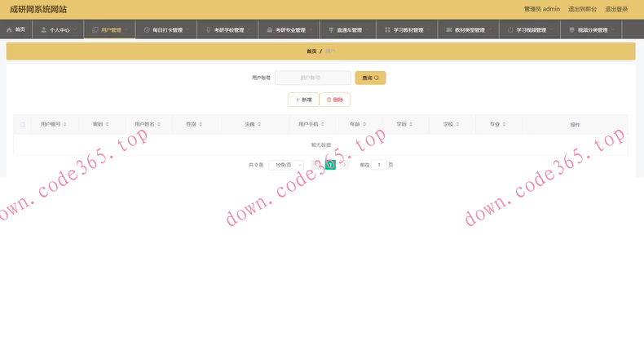
Task: Click the sort arrows on 密码 column
Action: (107, 124)
